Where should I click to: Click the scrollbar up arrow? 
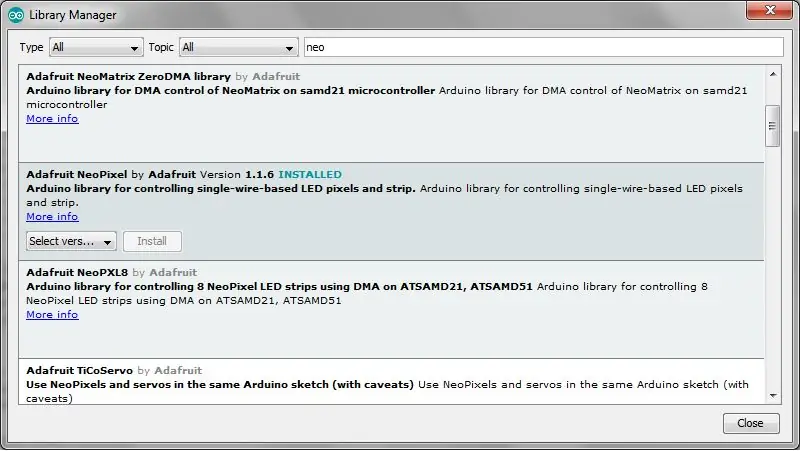(x=773, y=74)
